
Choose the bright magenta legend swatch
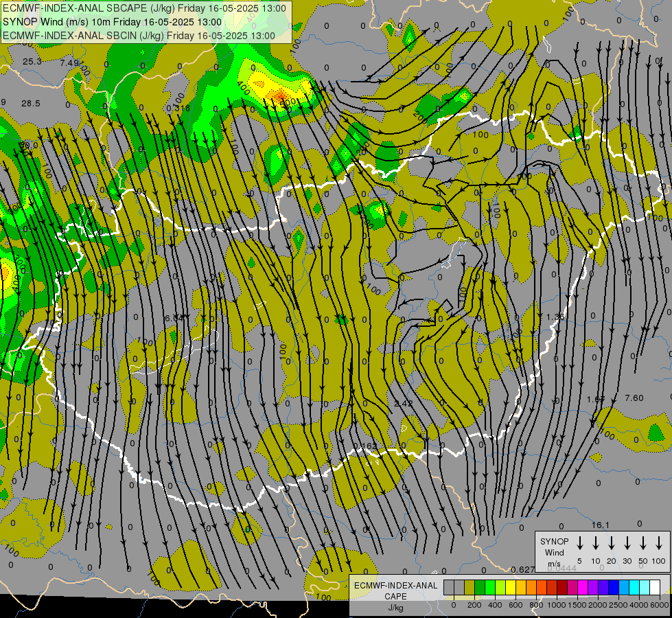pos(583,587)
